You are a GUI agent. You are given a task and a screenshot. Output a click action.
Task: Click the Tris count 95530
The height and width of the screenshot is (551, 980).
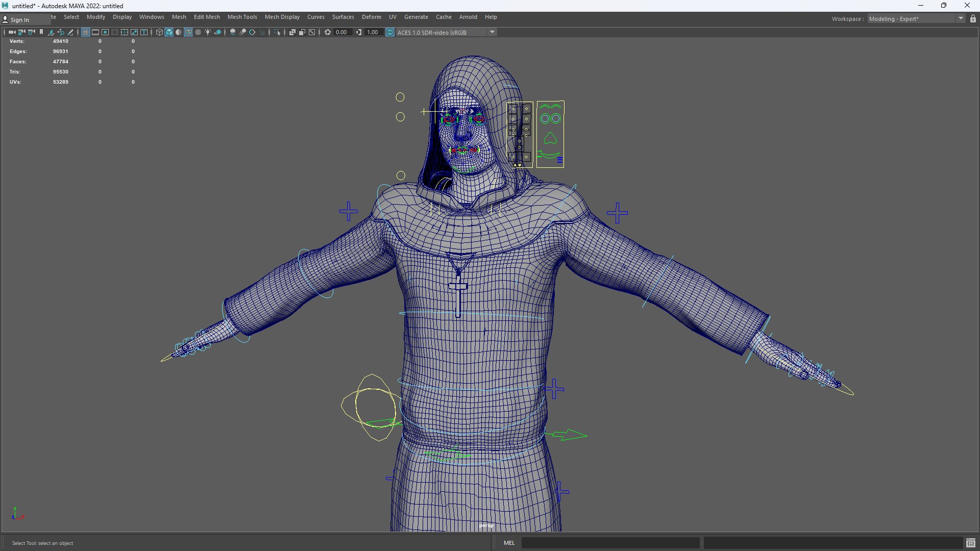click(x=60, y=72)
